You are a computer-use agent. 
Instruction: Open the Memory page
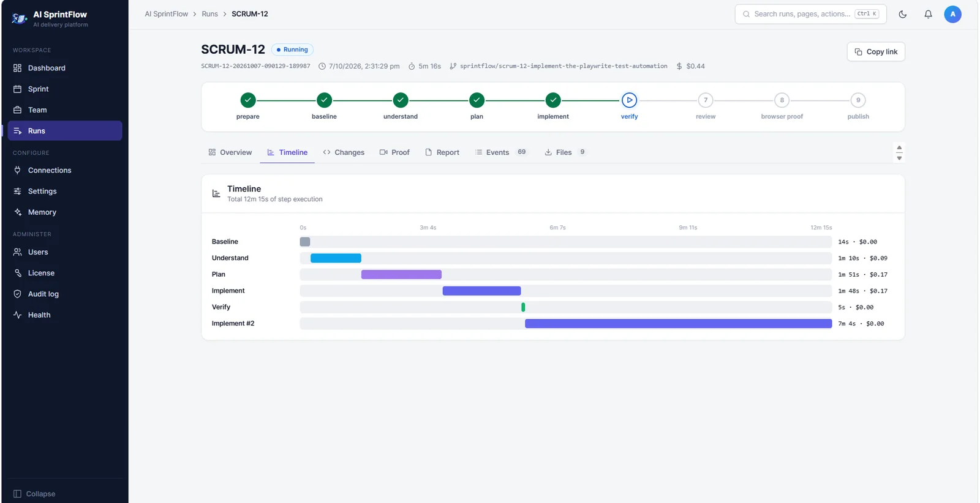64,212
